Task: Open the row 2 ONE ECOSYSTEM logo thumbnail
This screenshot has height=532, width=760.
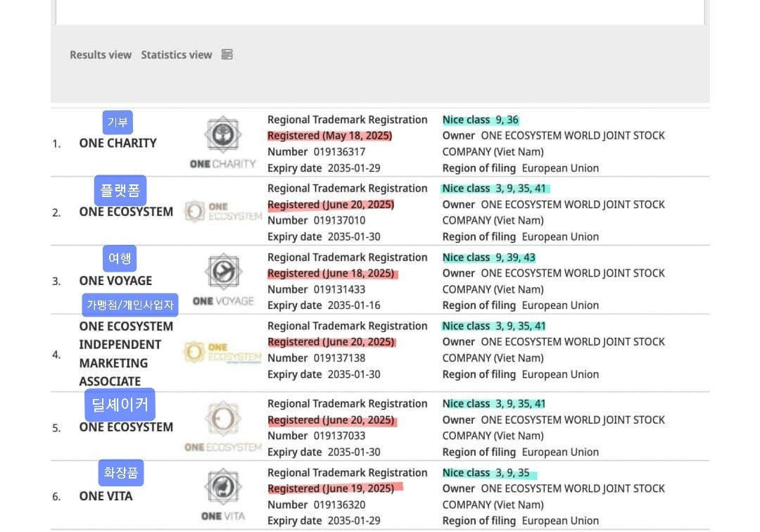Action: [x=223, y=211]
